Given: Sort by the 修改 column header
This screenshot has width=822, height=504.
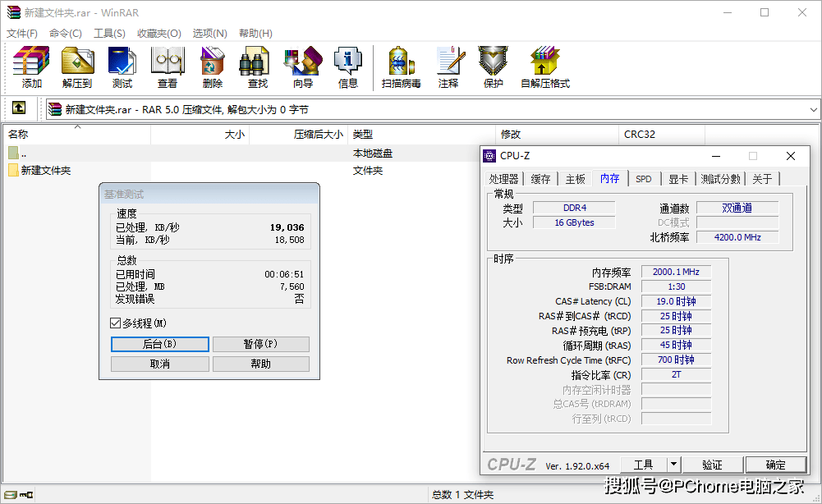Looking at the screenshot, I should click(557, 134).
